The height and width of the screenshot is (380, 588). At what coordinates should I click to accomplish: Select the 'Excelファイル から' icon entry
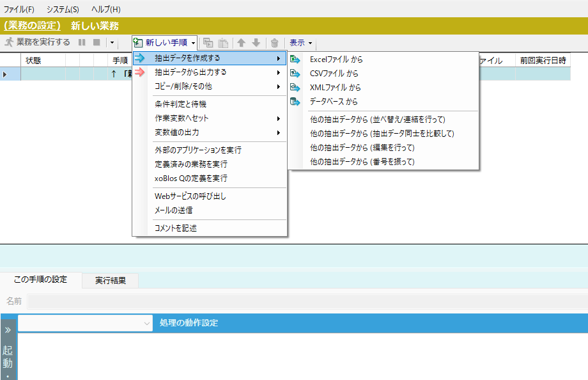coord(295,59)
